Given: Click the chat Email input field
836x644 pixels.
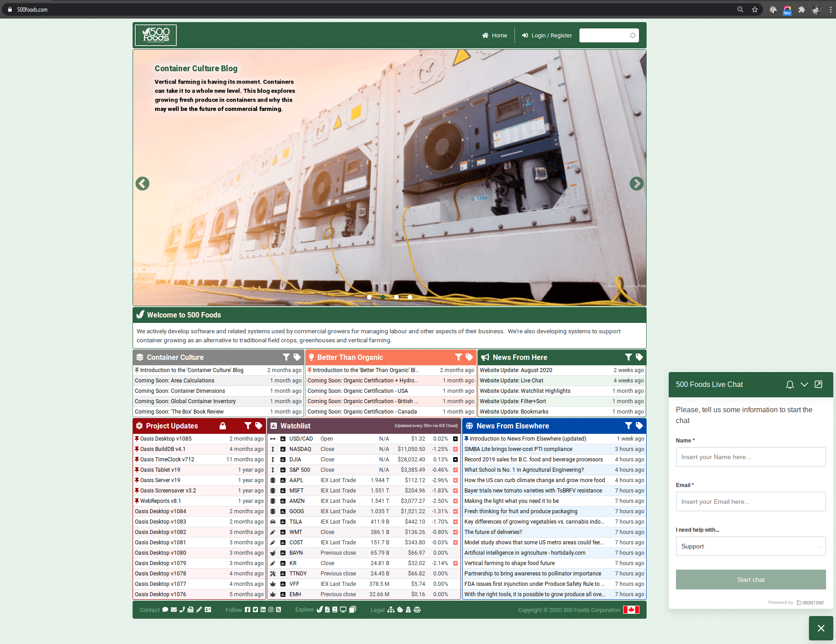Looking at the screenshot, I should (751, 501).
